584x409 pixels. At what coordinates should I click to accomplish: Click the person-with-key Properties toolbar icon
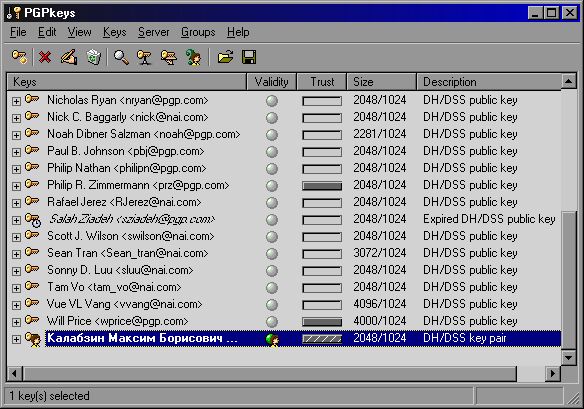pos(194,57)
